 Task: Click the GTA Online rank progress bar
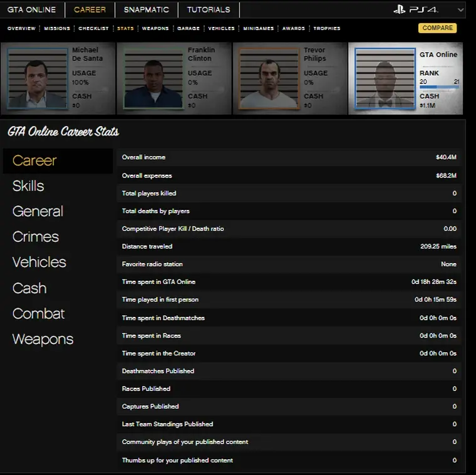tap(438, 88)
